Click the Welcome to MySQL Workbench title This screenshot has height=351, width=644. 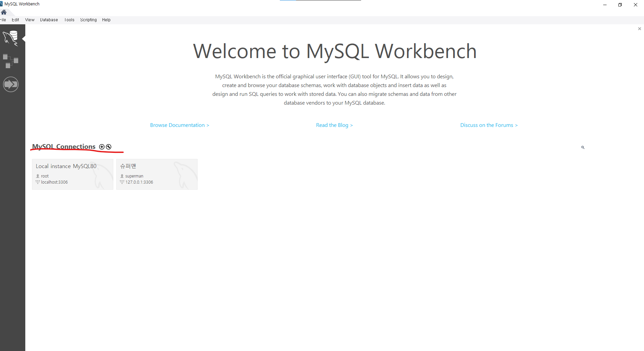coord(335,51)
